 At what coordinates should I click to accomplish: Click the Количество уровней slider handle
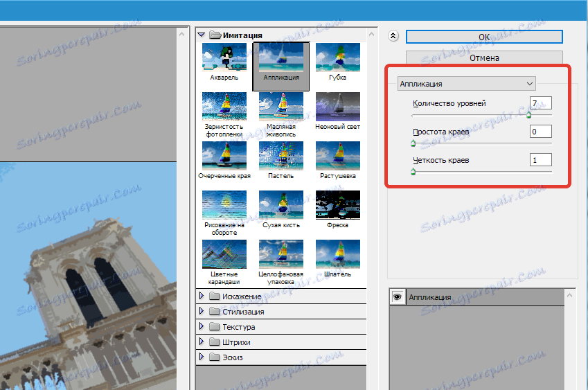(528, 115)
